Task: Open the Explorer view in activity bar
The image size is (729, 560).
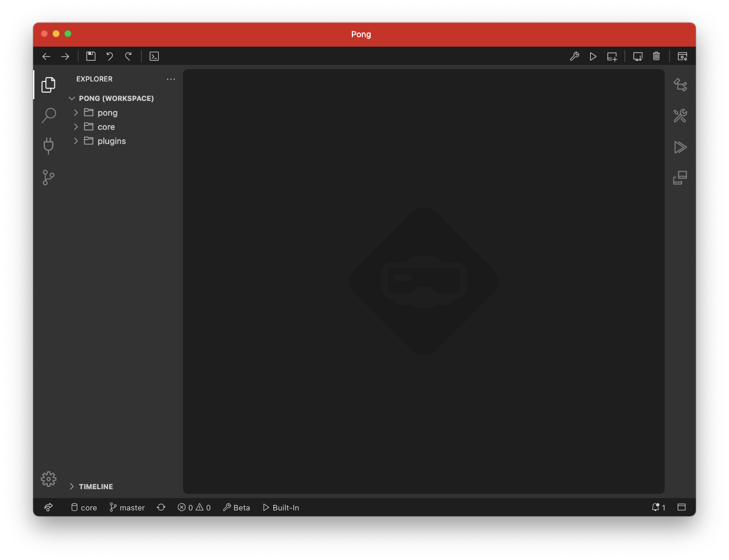Action: coord(48,84)
